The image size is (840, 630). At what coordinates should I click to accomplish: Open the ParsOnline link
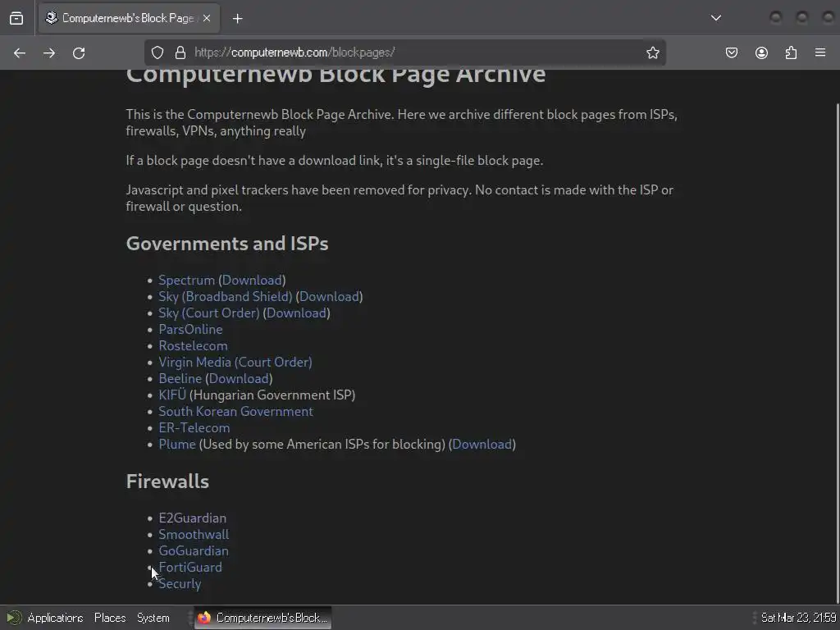tap(190, 330)
